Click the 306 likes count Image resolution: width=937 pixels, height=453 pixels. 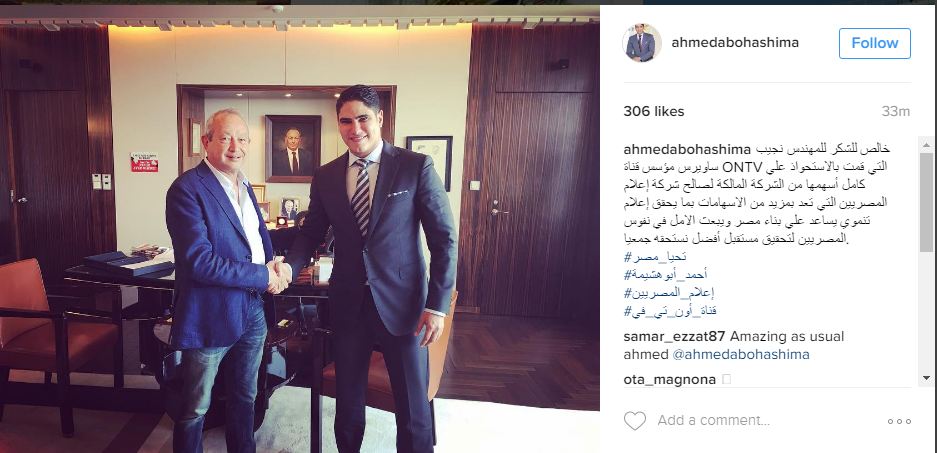[654, 111]
